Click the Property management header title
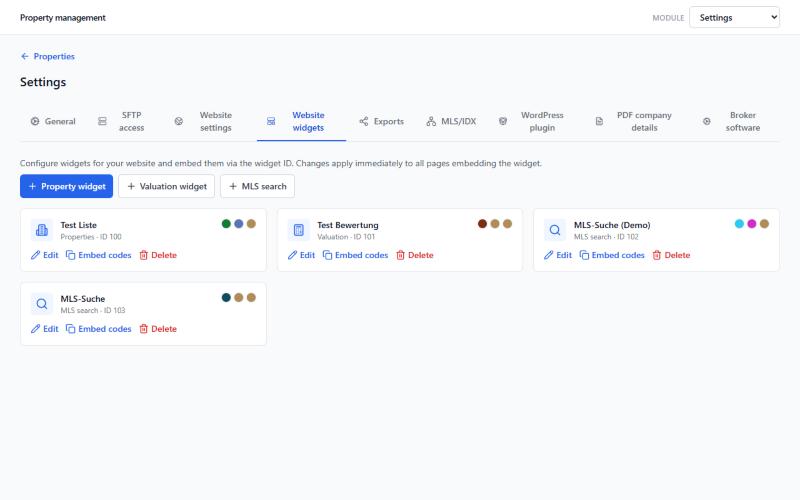800x500 pixels. click(63, 17)
